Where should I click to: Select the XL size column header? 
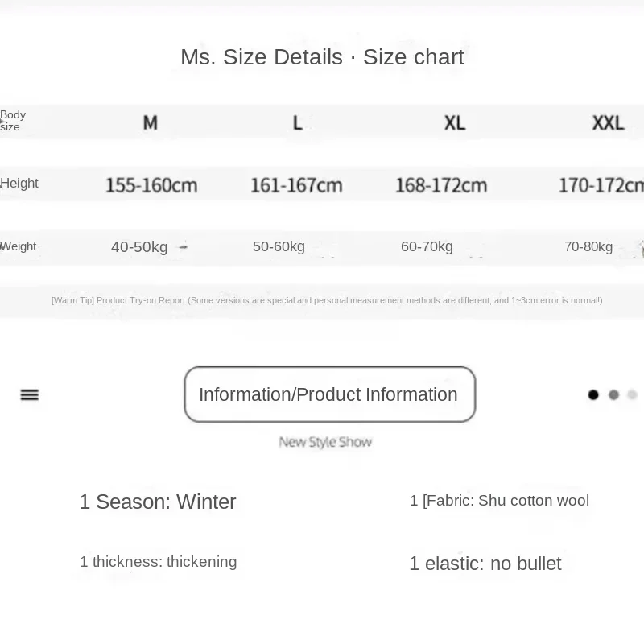pos(455,122)
